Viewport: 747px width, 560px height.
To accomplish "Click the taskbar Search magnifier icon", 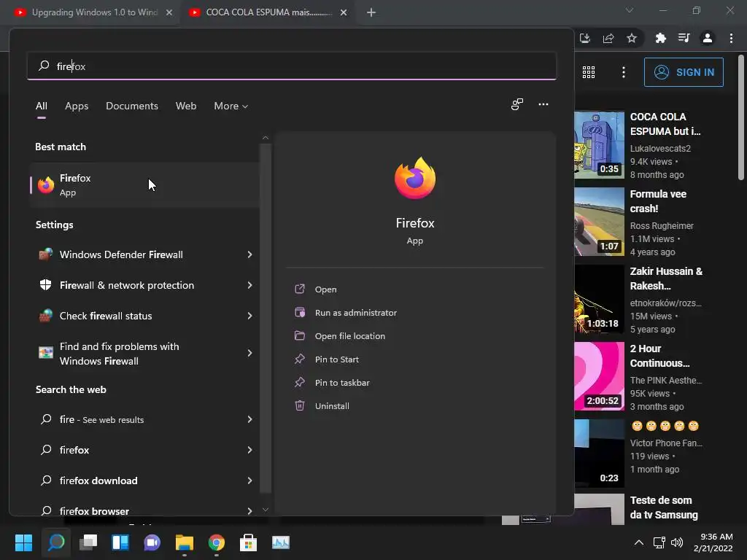I will pos(55,542).
